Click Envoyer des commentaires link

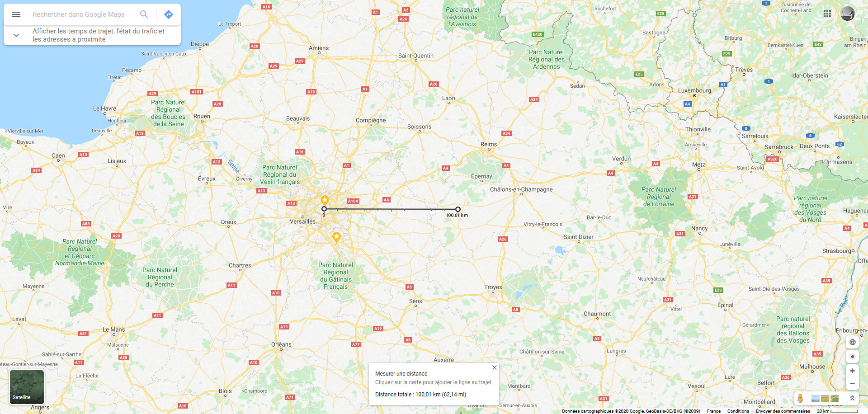783,411
